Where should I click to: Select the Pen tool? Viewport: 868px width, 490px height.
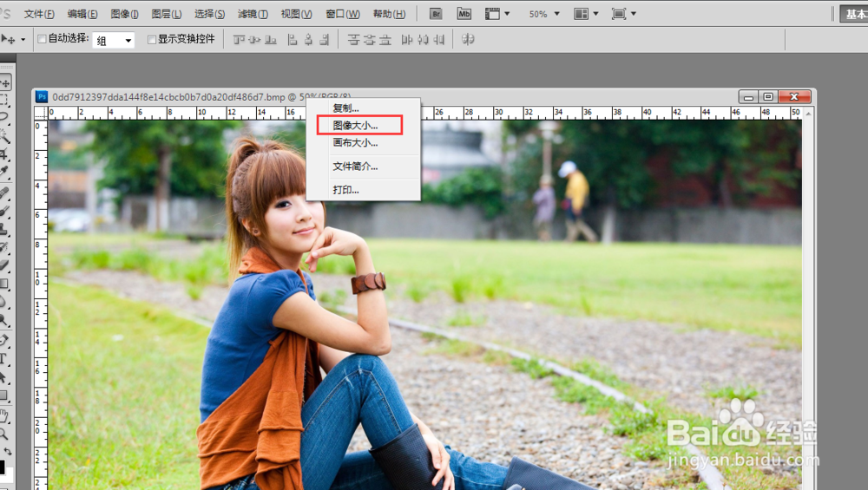[x=4, y=340]
